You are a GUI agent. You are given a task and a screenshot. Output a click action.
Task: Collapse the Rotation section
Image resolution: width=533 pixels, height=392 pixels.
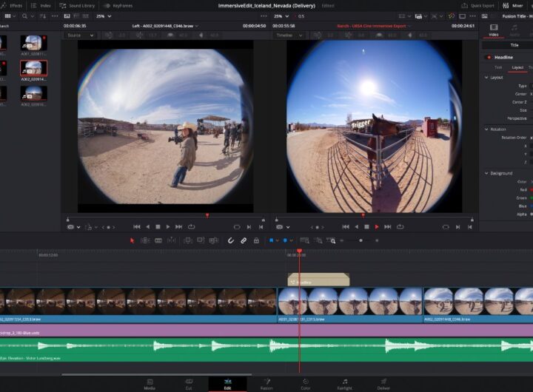coord(486,129)
